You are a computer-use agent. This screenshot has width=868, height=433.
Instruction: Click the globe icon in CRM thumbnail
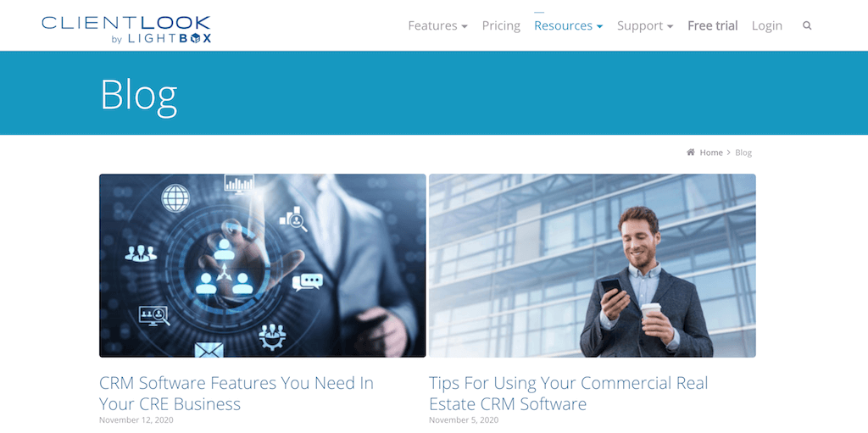pyautogui.click(x=175, y=198)
